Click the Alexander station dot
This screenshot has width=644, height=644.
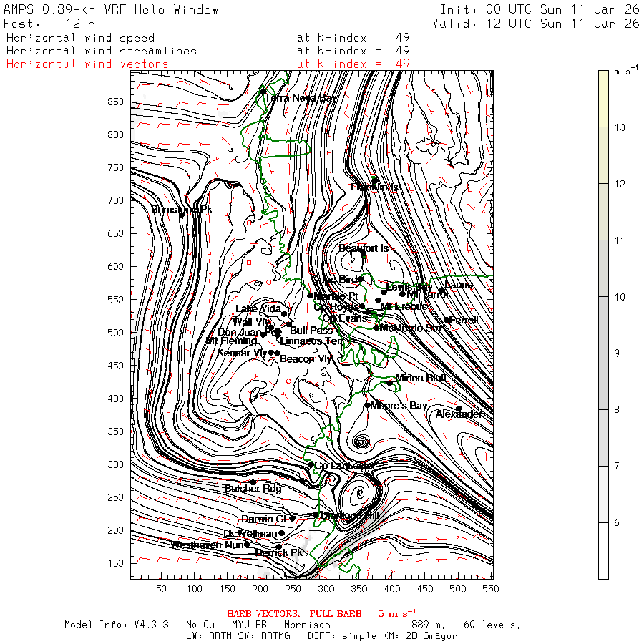[x=459, y=409]
